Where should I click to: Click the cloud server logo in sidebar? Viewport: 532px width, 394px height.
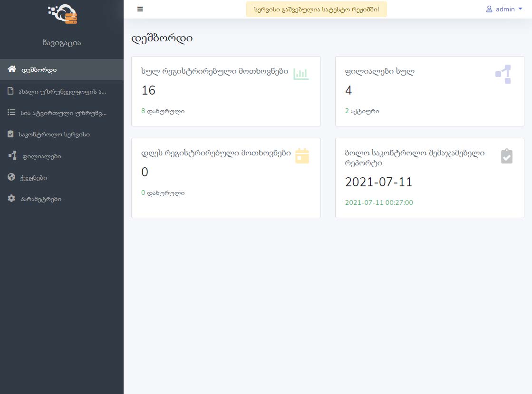tap(63, 14)
